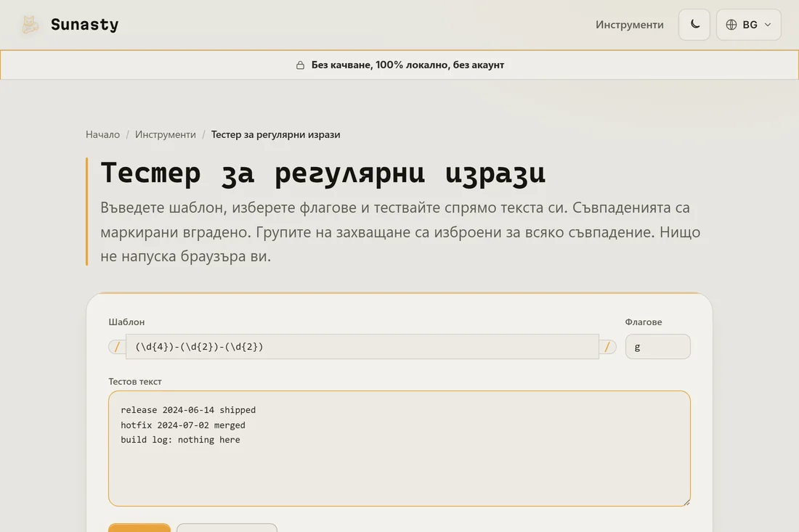Click the closing slash delimiter after pattern

point(607,347)
